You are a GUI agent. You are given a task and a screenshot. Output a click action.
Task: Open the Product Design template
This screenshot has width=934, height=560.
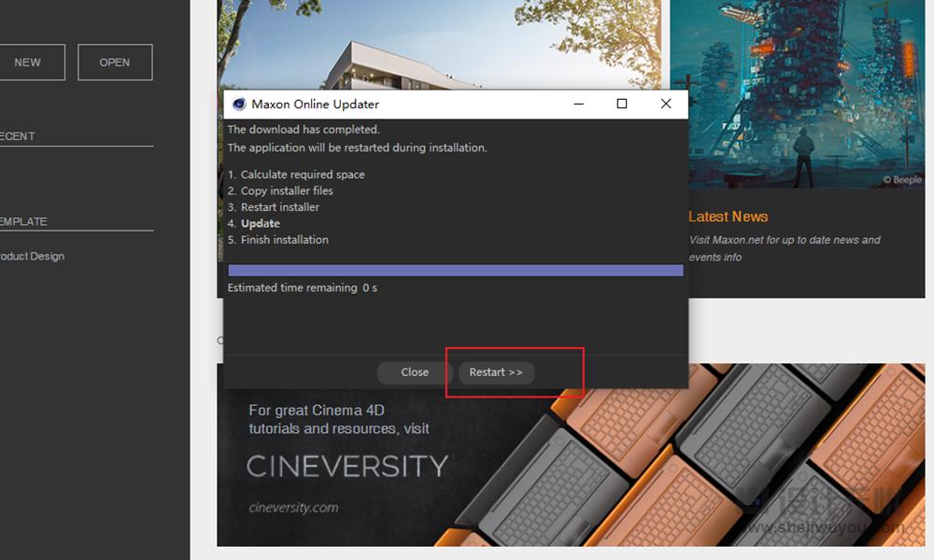pos(32,257)
